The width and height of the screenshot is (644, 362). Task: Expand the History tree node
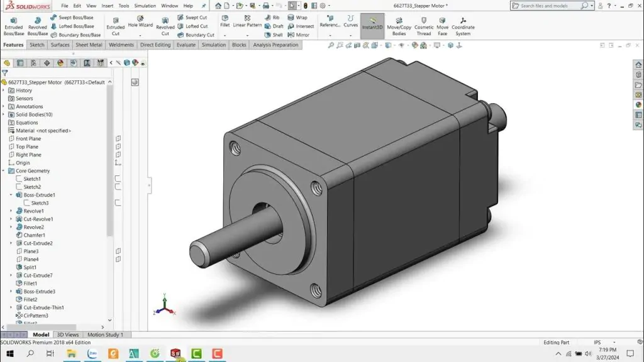click(x=4, y=90)
